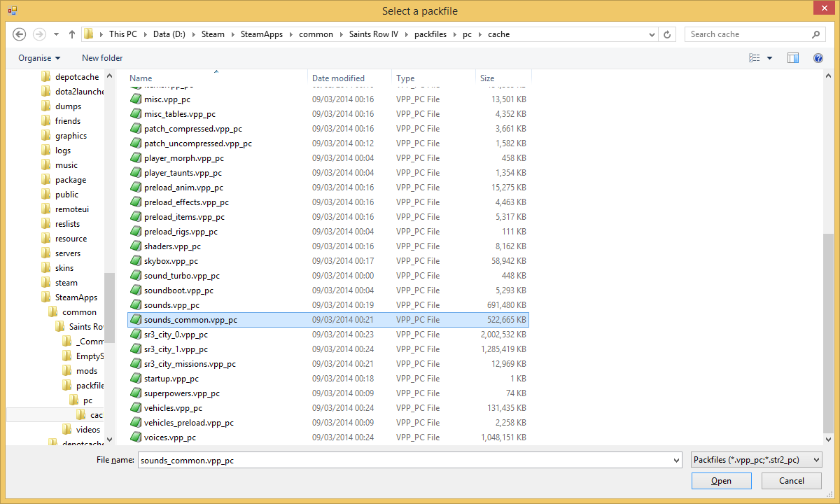Click inside the File name field
This screenshot has width=840, height=504.
coord(403,460)
